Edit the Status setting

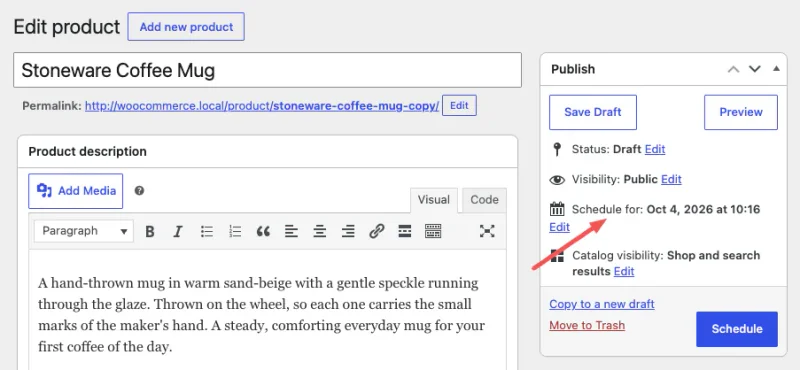(655, 150)
